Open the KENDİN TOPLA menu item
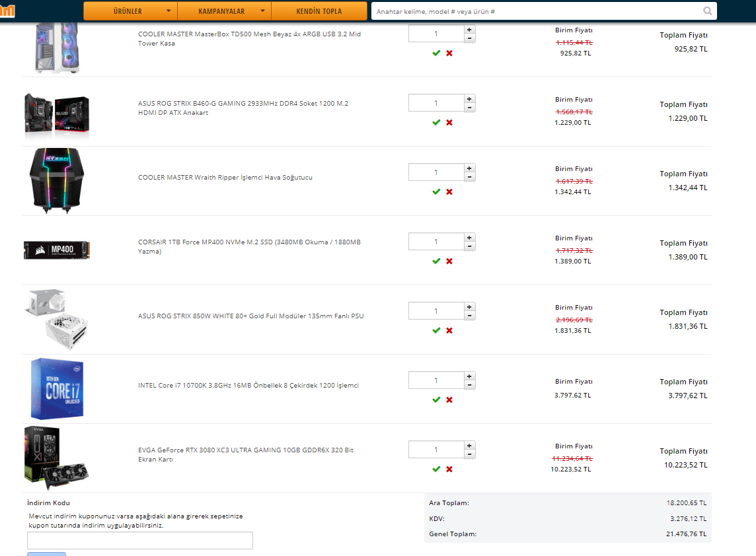 point(319,11)
